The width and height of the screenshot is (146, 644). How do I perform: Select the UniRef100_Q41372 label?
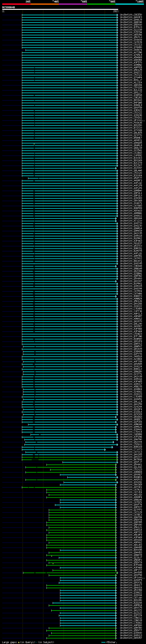point(131,610)
